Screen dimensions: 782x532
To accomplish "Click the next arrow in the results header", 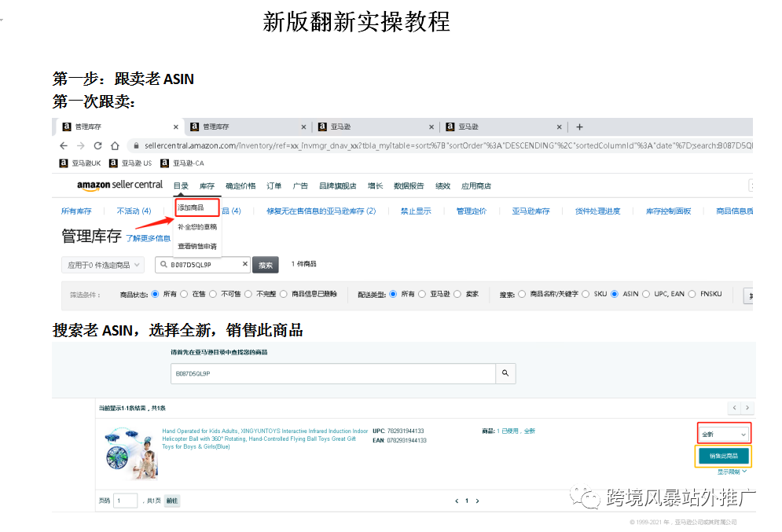I will pos(747,408).
